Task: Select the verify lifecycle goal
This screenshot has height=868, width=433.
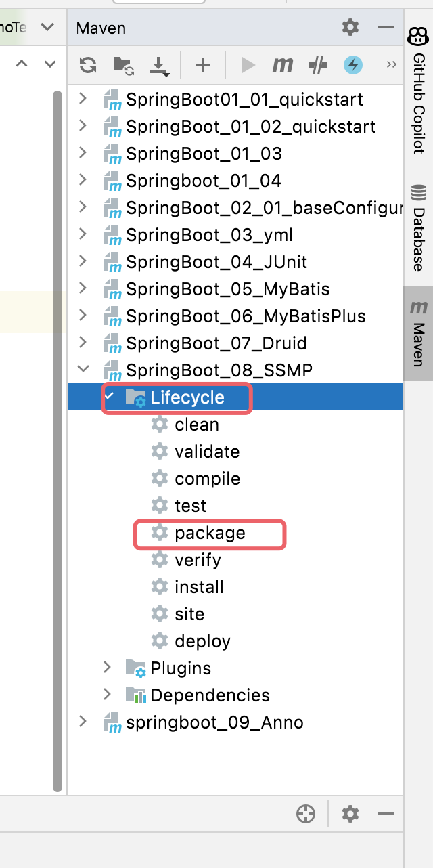Action: point(198,560)
